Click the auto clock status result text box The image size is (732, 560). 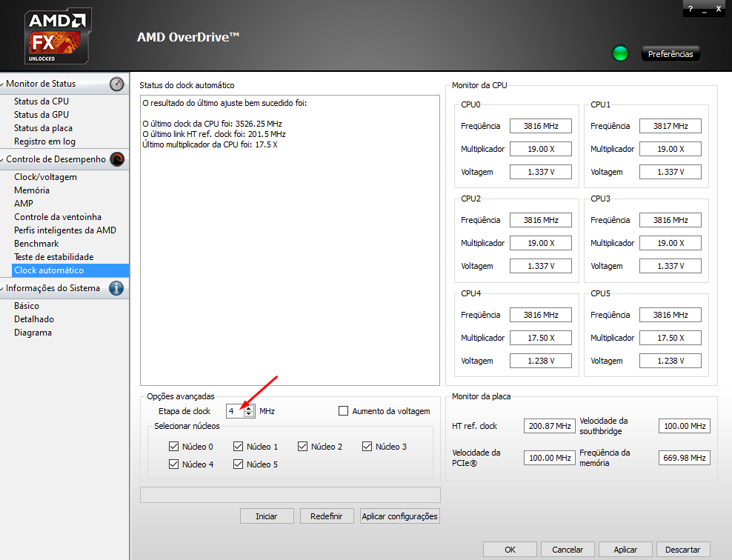click(x=290, y=240)
